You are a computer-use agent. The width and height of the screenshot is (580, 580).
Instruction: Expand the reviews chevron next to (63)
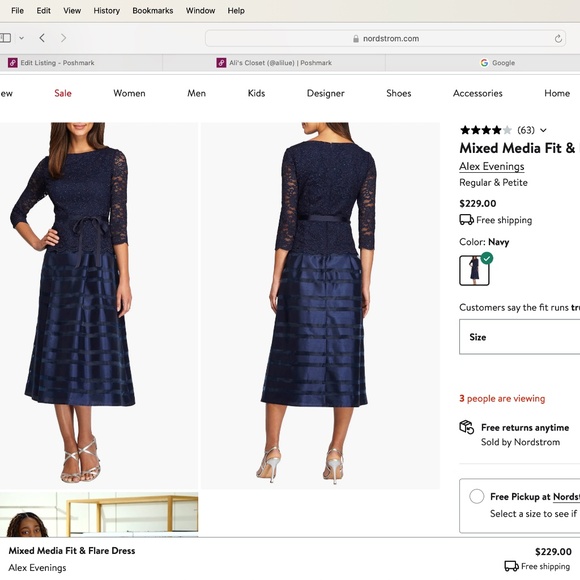(543, 130)
